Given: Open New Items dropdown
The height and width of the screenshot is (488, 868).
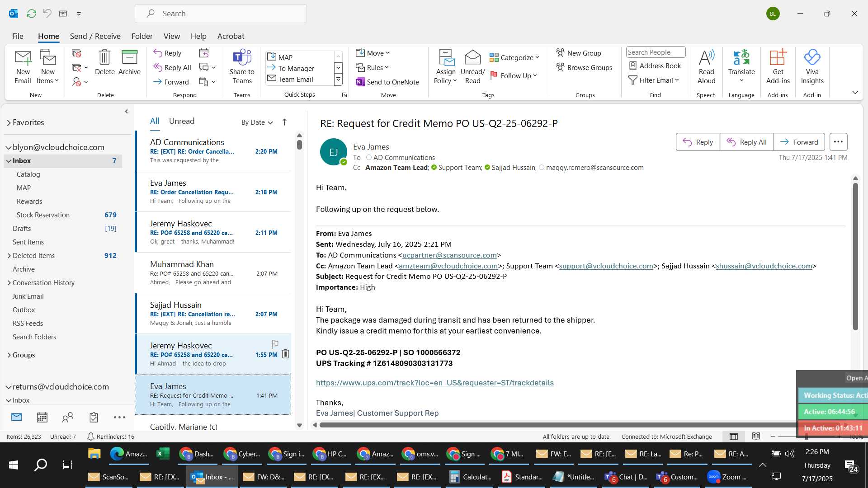Looking at the screenshot, I should coord(47,67).
